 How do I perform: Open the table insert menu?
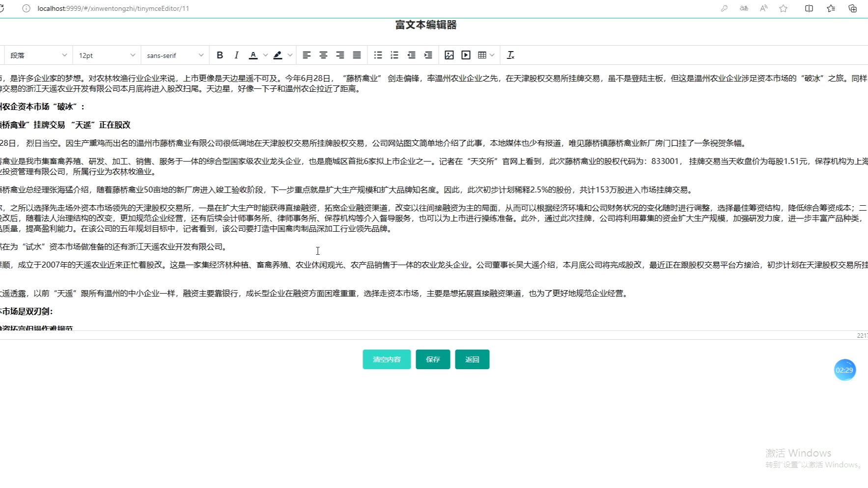pos(486,55)
